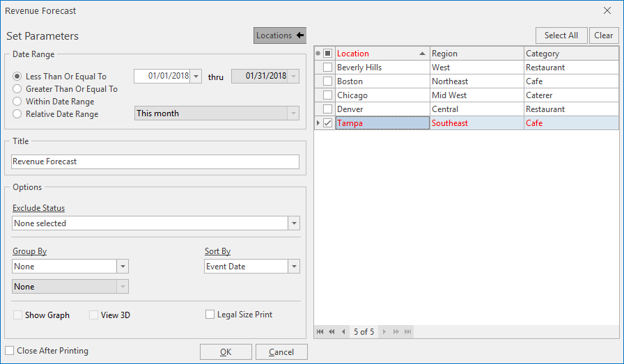
Task: Sort by the Category column header
Action: coord(571,54)
